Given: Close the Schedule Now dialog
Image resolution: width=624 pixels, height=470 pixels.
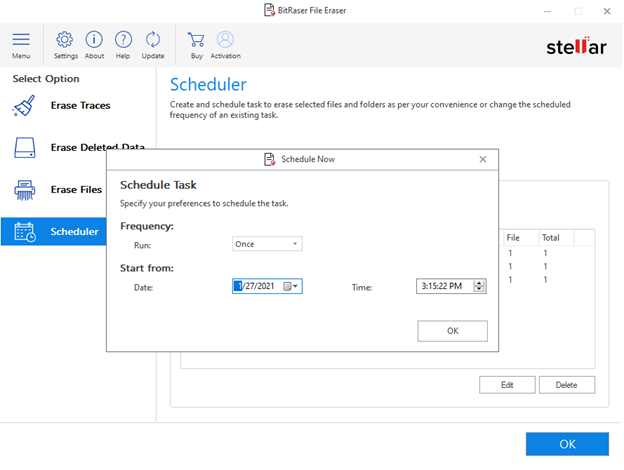Looking at the screenshot, I should point(483,159).
